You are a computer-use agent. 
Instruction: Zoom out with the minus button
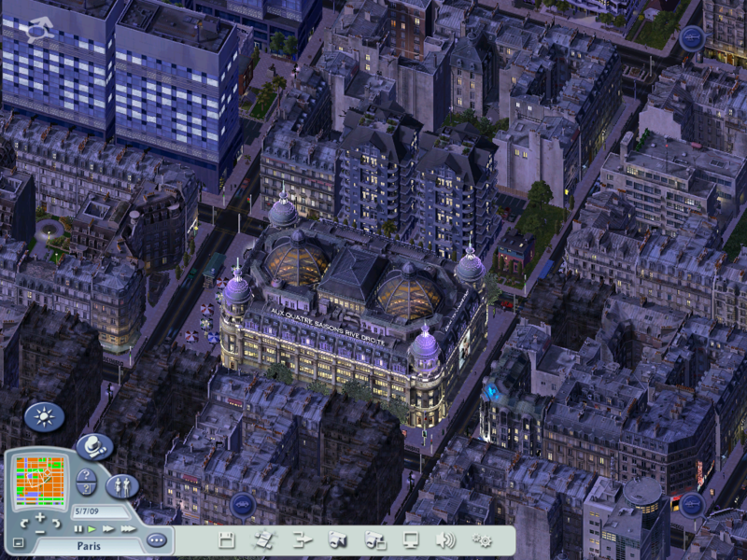[x=40, y=531]
